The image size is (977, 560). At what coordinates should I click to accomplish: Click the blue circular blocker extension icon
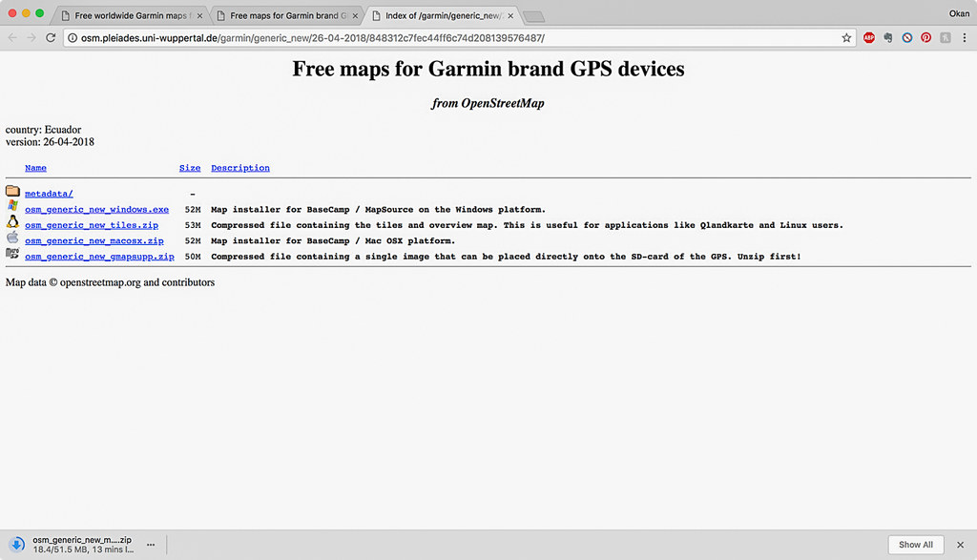coord(907,38)
